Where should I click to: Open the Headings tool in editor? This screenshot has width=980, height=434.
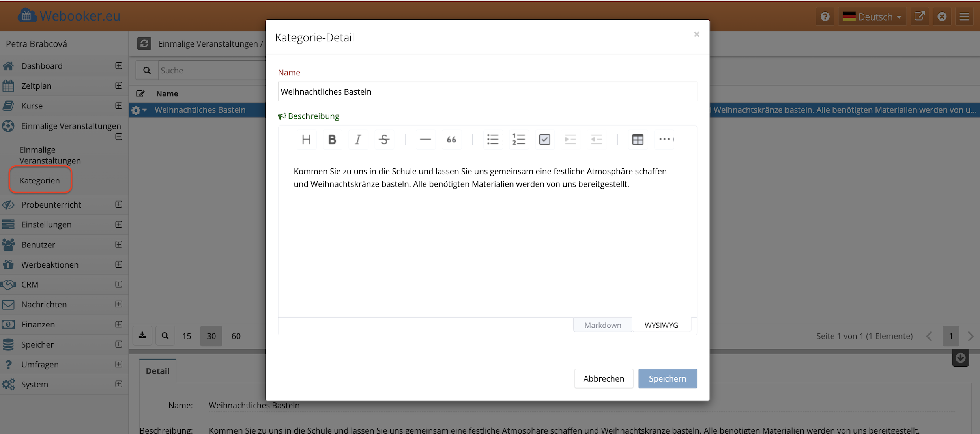[x=306, y=139]
